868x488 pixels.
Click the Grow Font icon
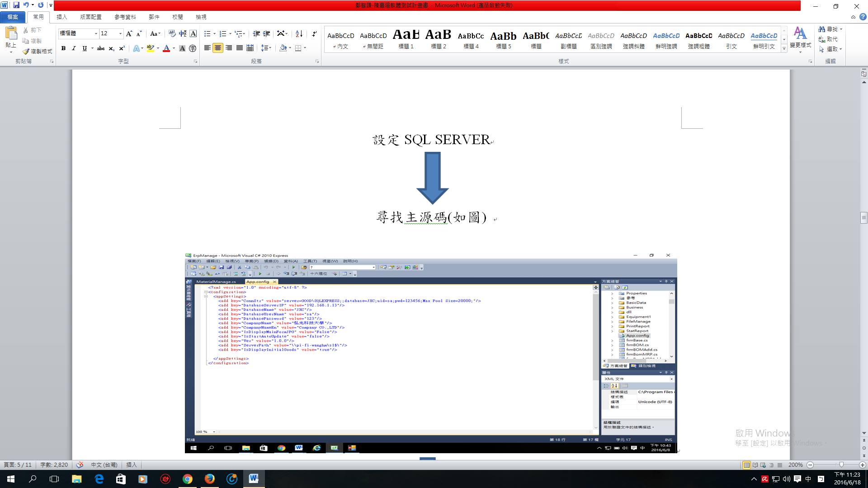(129, 33)
